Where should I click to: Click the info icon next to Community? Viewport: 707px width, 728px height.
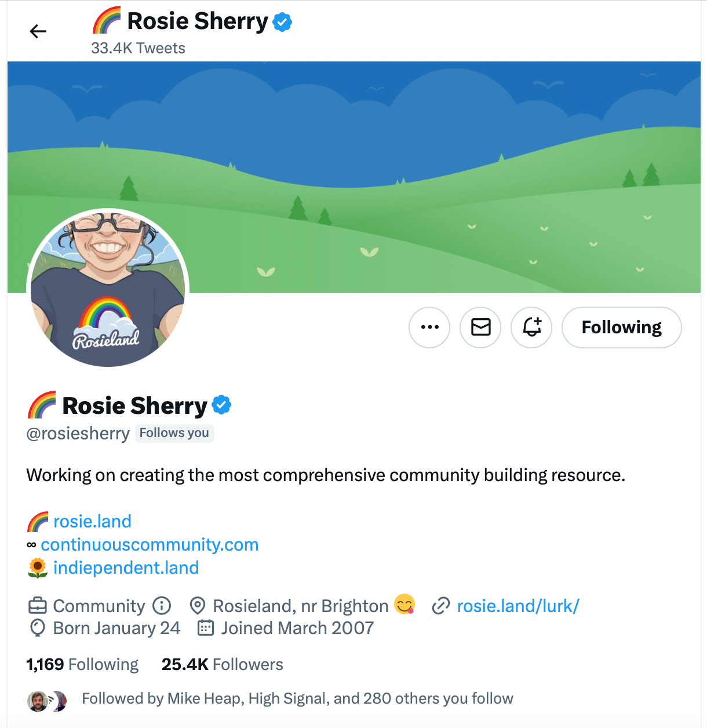click(162, 606)
